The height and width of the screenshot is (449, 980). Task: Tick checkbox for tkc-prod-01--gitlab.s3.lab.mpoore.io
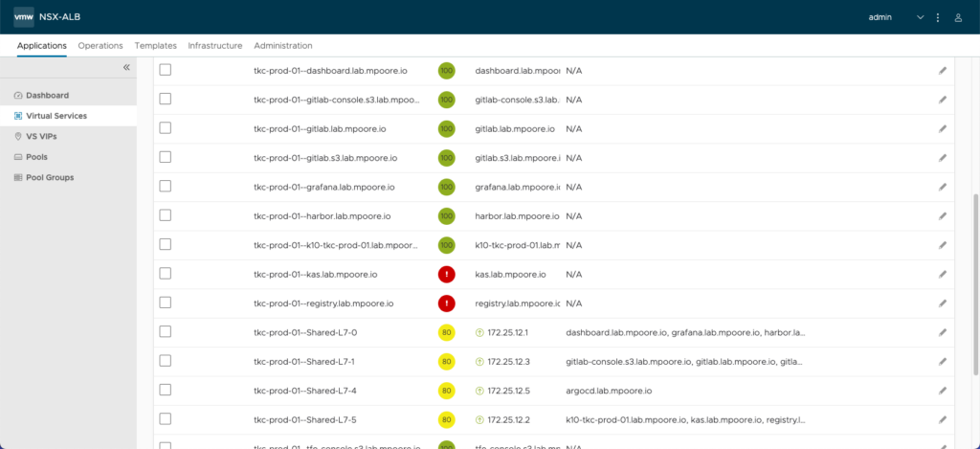pyautogui.click(x=165, y=157)
